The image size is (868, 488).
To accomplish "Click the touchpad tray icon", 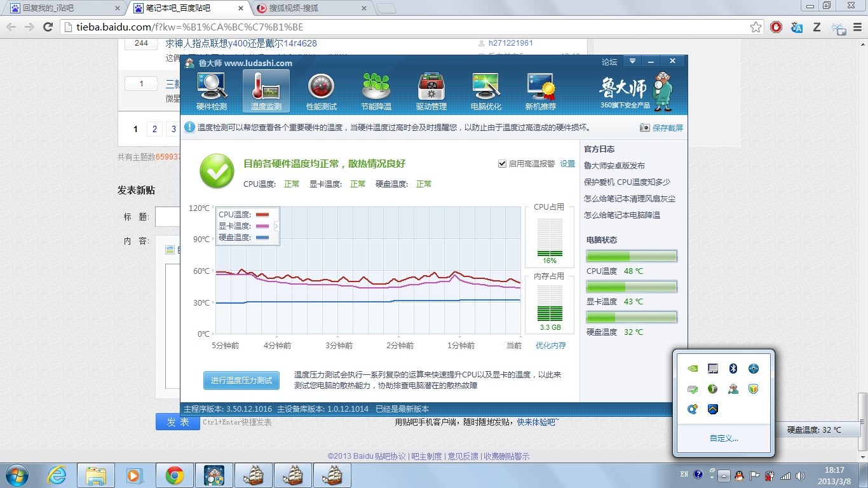I will pyautogui.click(x=713, y=369).
